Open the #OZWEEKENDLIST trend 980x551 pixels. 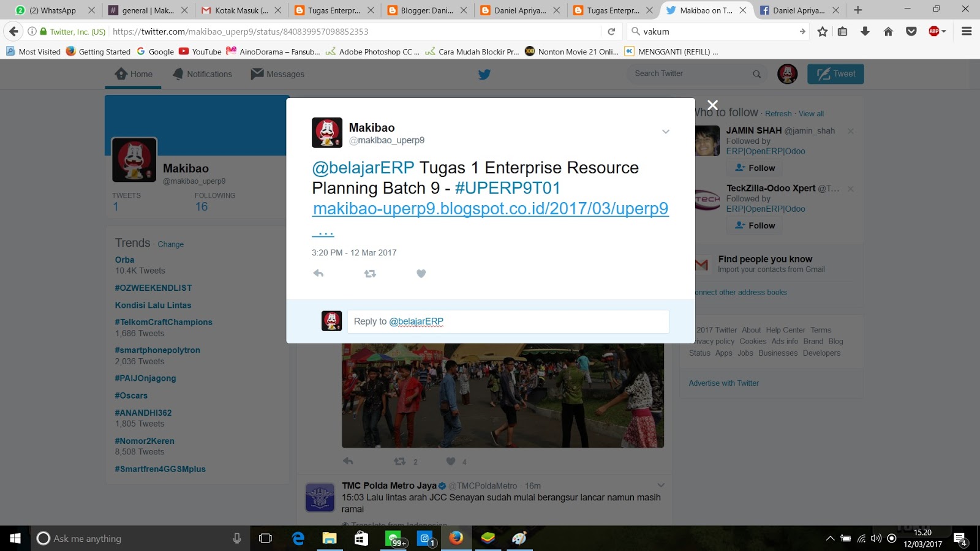tap(153, 288)
